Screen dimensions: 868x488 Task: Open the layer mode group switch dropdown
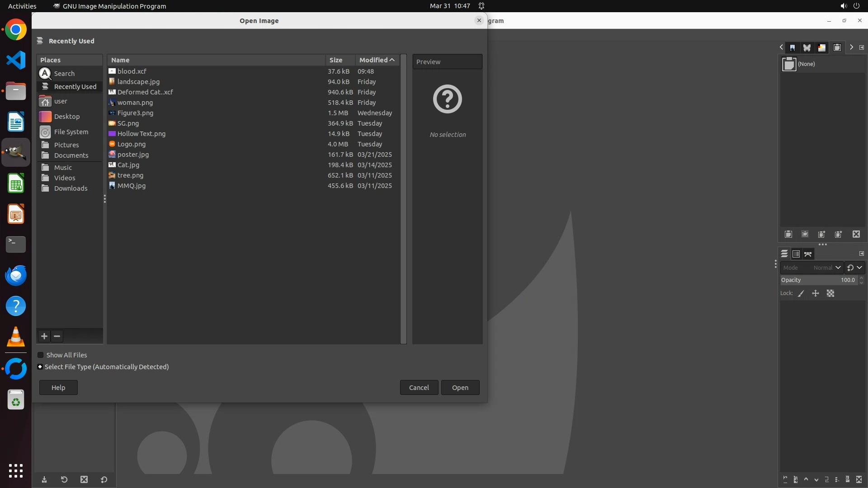[x=854, y=267]
